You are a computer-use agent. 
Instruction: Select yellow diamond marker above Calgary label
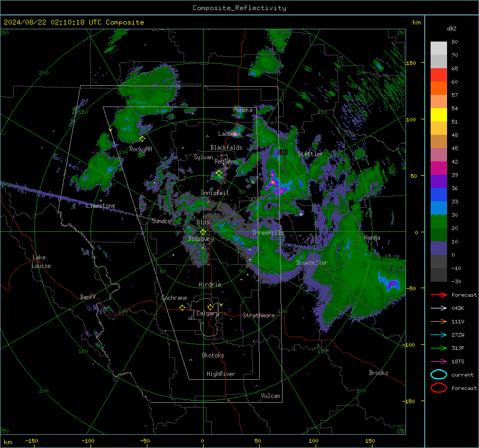pos(210,307)
